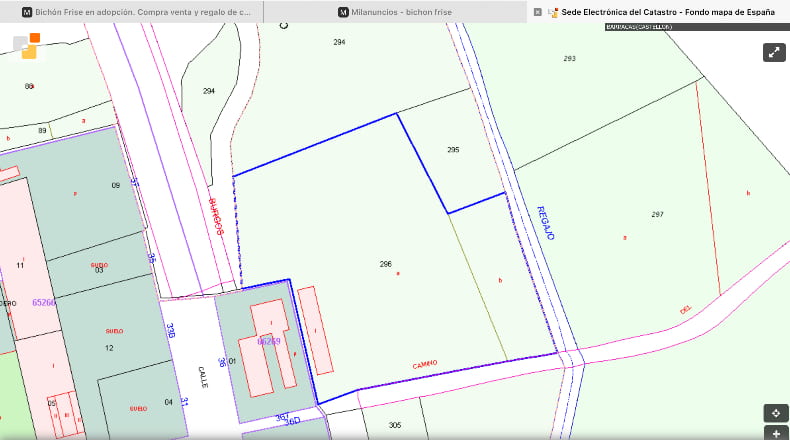790x440 pixels.
Task: Click plot 11 label
Action: tap(20, 266)
